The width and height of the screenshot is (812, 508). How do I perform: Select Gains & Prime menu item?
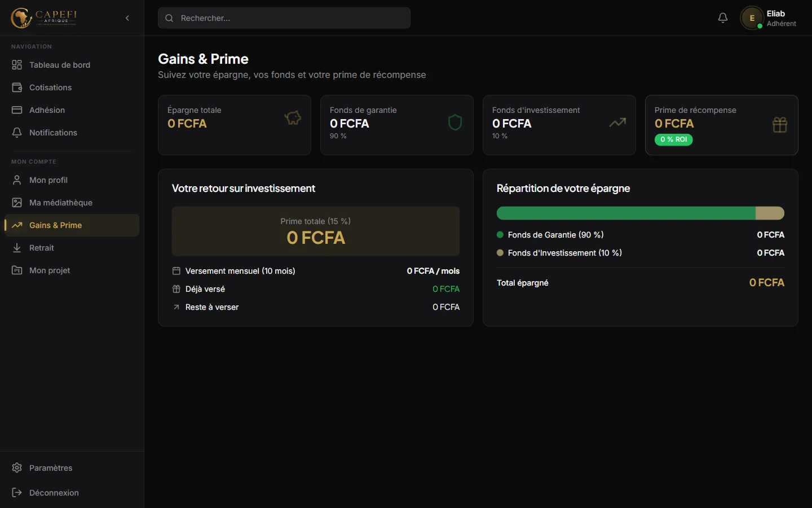[72, 225]
